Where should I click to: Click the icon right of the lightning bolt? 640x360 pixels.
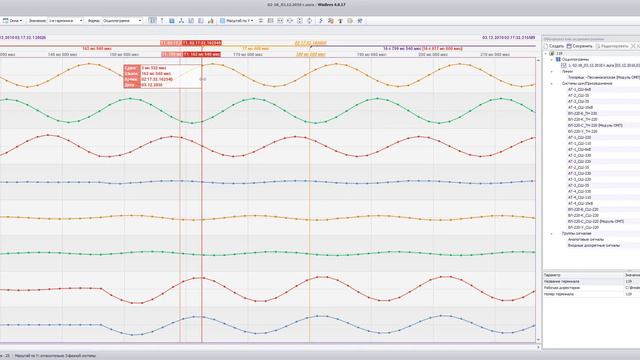click(330, 20)
